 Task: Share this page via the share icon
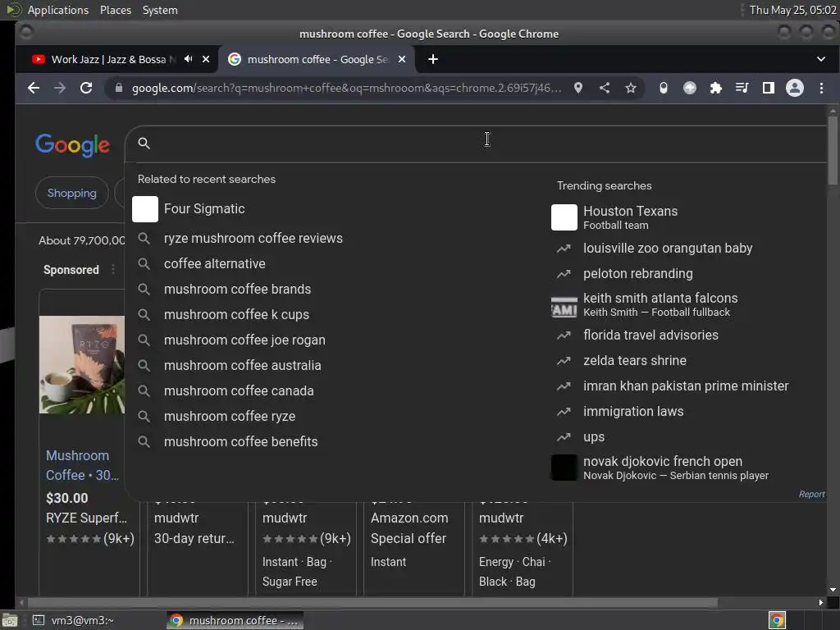pos(605,88)
